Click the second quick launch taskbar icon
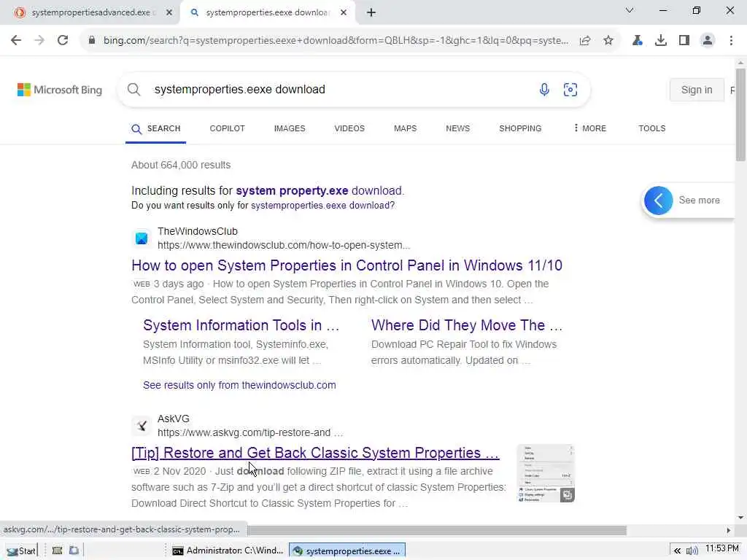 pos(74,551)
